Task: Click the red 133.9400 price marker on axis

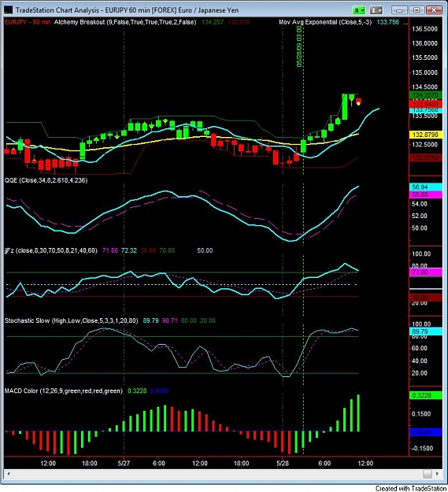Action: [x=426, y=104]
